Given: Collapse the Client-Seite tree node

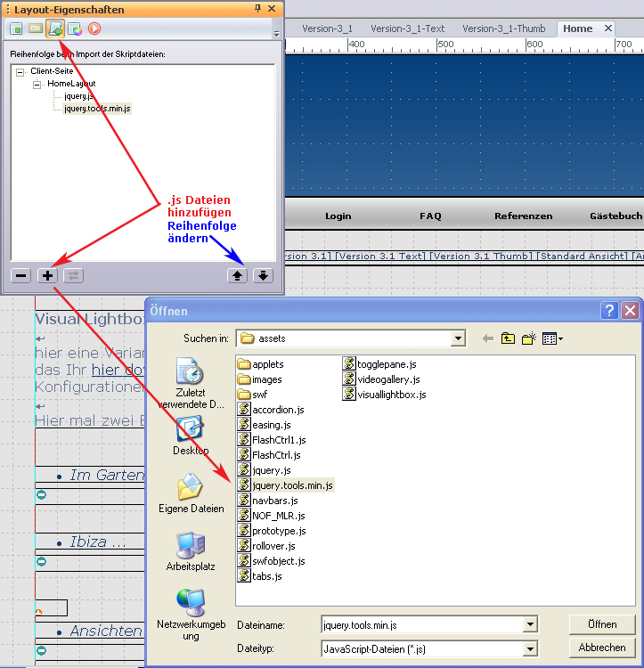Looking at the screenshot, I should click(x=20, y=71).
